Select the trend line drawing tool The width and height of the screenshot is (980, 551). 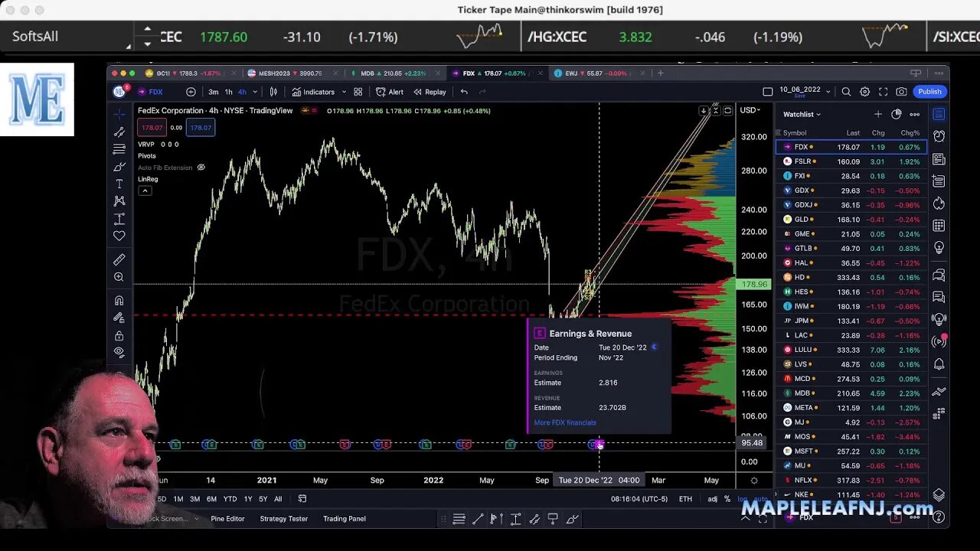coord(119,132)
